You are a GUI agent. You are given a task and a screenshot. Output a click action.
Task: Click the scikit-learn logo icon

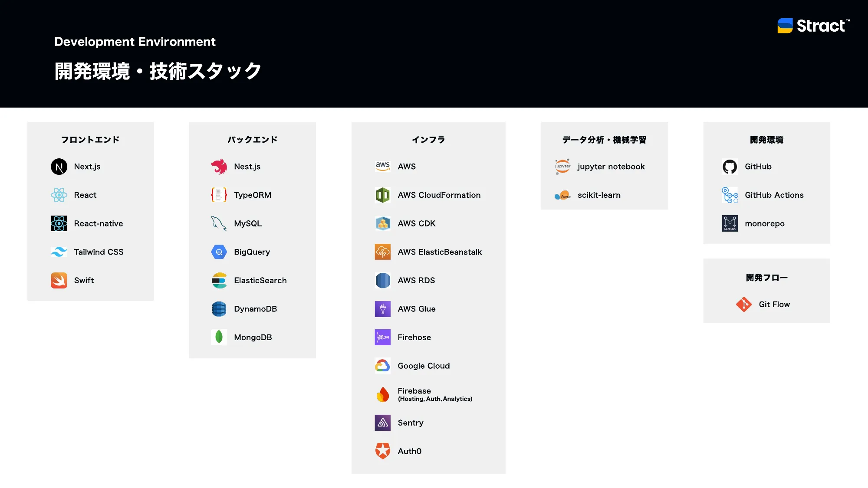coord(563,195)
